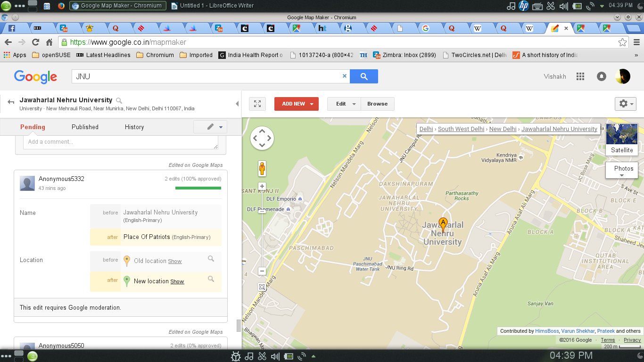Click the zoom-to-area icon below slider

tap(262, 287)
